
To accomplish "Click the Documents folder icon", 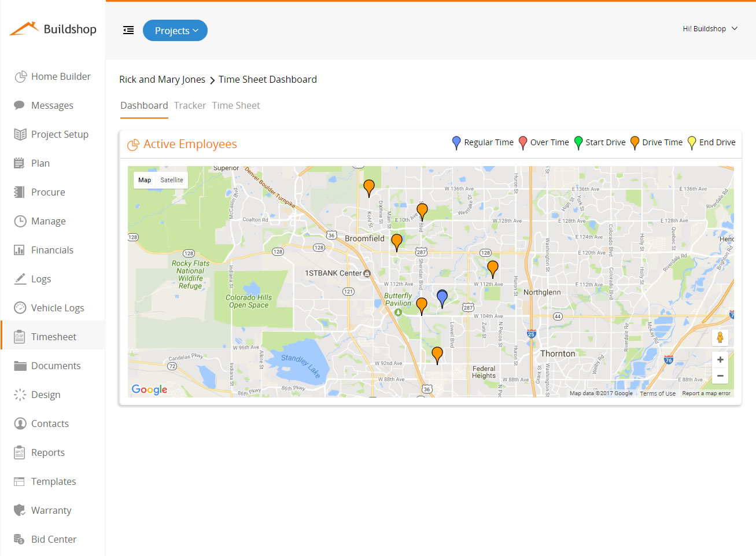I will pos(20,366).
